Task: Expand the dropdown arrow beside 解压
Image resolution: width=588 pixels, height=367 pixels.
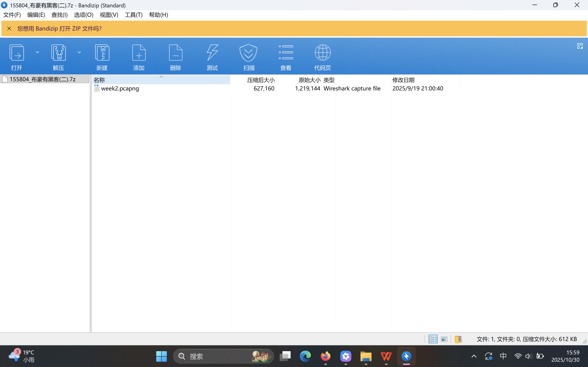Action: 79,52
